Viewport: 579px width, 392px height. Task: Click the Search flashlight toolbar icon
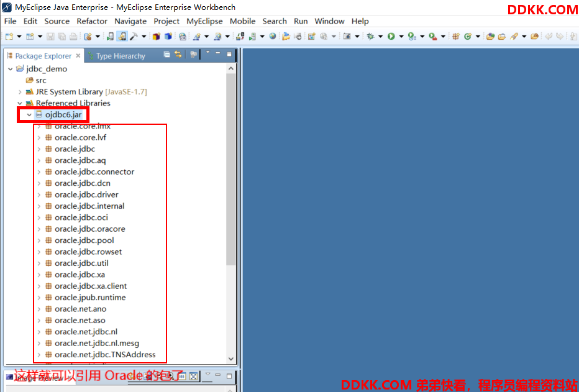point(514,36)
